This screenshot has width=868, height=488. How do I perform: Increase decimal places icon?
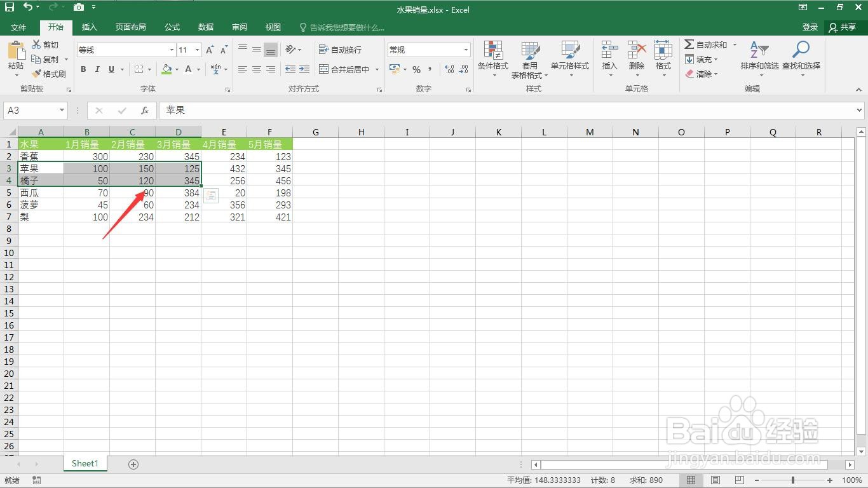tap(449, 69)
